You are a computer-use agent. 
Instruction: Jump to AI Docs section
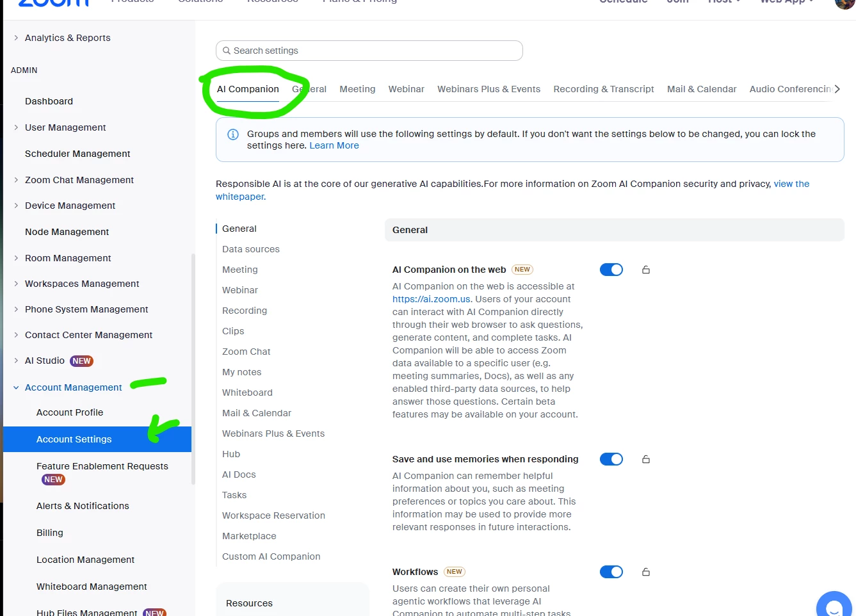click(239, 474)
